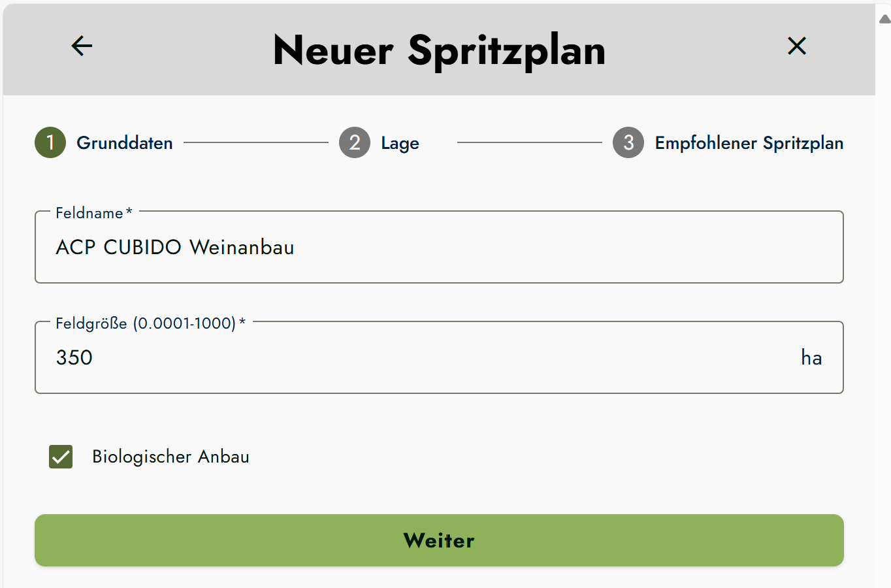891x588 pixels.
Task: Click the step 3 number circle
Action: [x=628, y=142]
